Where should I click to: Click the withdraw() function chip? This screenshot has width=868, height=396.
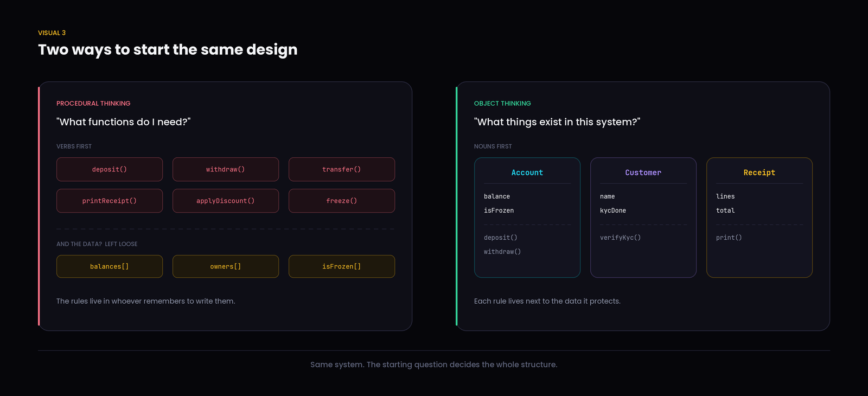(226, 169)
